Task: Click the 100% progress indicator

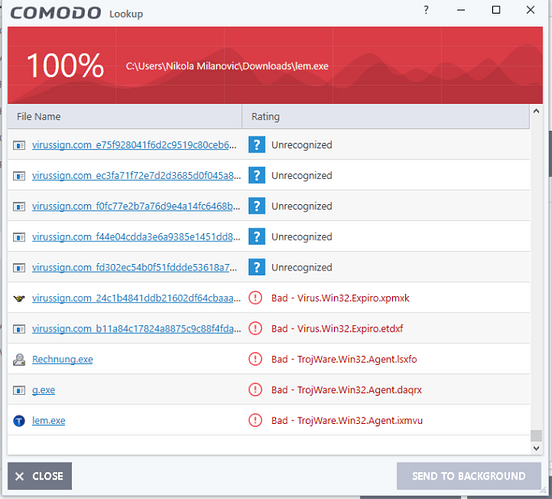Action: pyautogui.click(x=65, y=66)
